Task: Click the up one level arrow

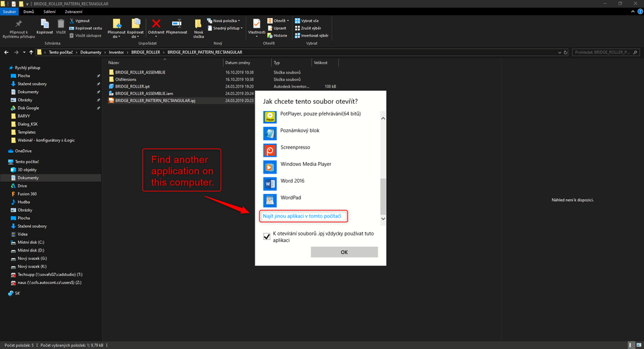Action: pyautogui.click(x=31, y=52)
